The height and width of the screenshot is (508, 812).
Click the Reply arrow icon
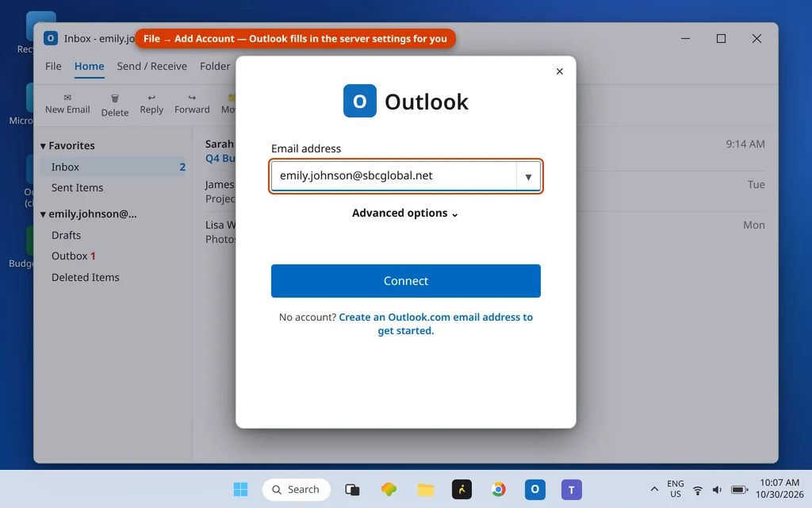[x=151, y=98]
